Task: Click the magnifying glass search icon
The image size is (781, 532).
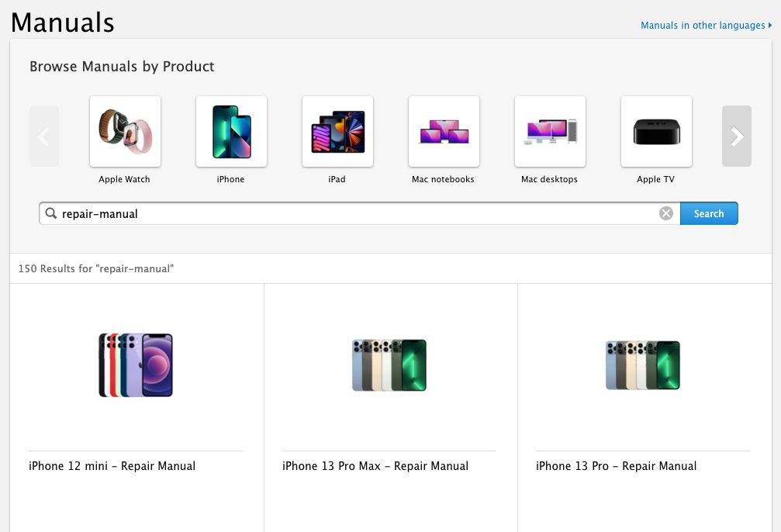Action: [50, 212]
